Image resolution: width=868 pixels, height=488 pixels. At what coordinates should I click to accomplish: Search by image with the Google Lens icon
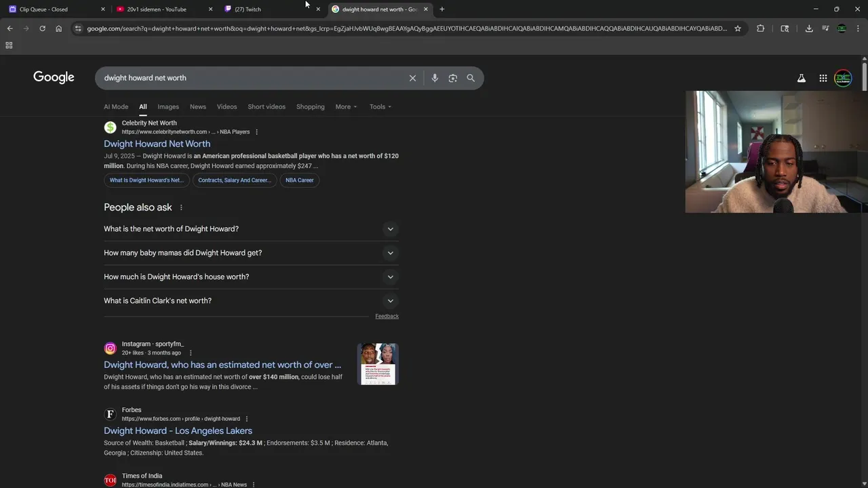coord(453,78)
